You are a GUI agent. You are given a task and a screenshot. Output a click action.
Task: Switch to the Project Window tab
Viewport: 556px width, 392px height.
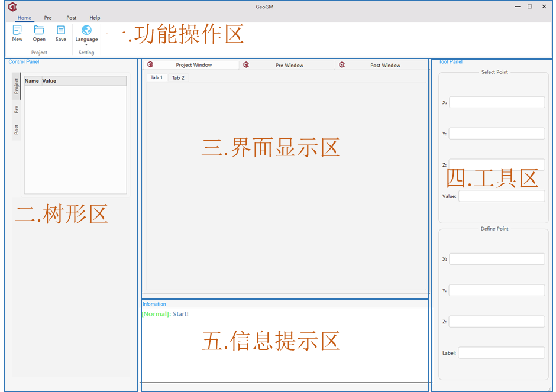point(193,65)
